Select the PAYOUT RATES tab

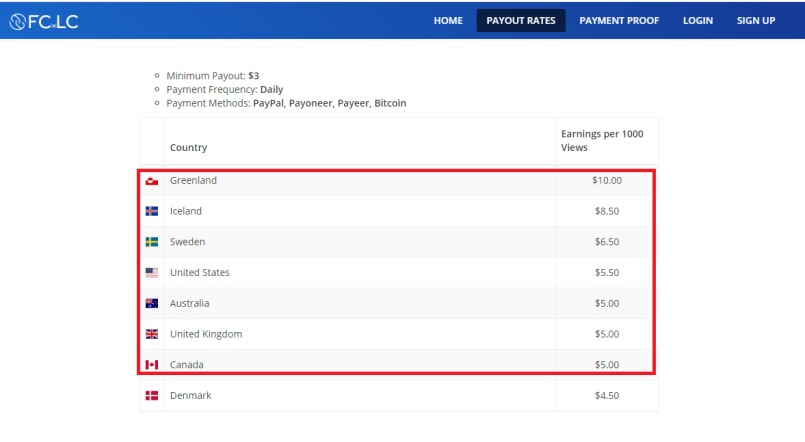[521, 21]
